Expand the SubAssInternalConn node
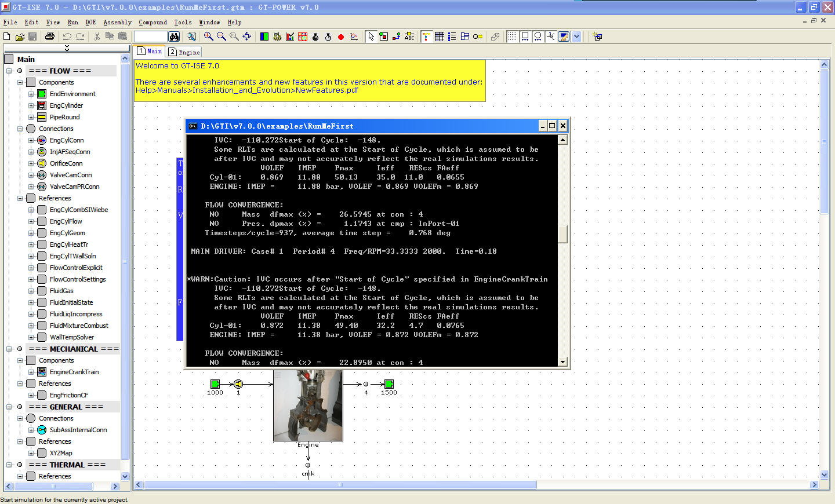 (x=31, y=430)
